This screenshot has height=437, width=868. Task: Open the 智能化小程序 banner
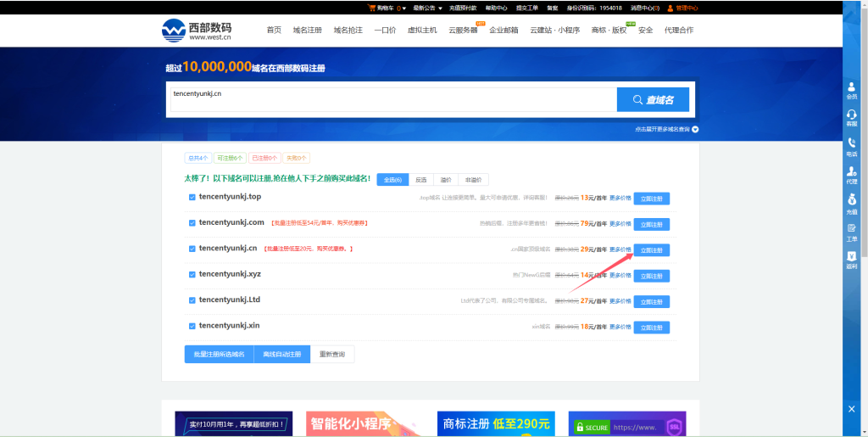364,423
